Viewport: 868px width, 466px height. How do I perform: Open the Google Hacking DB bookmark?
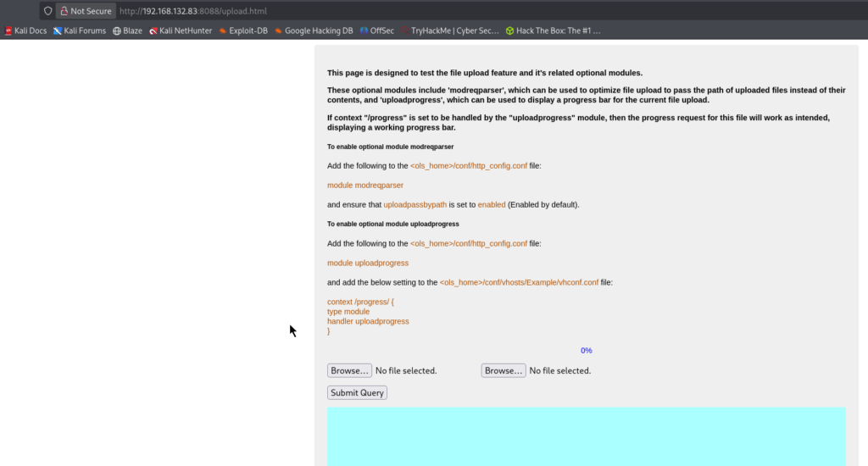[x=313, y=31]
